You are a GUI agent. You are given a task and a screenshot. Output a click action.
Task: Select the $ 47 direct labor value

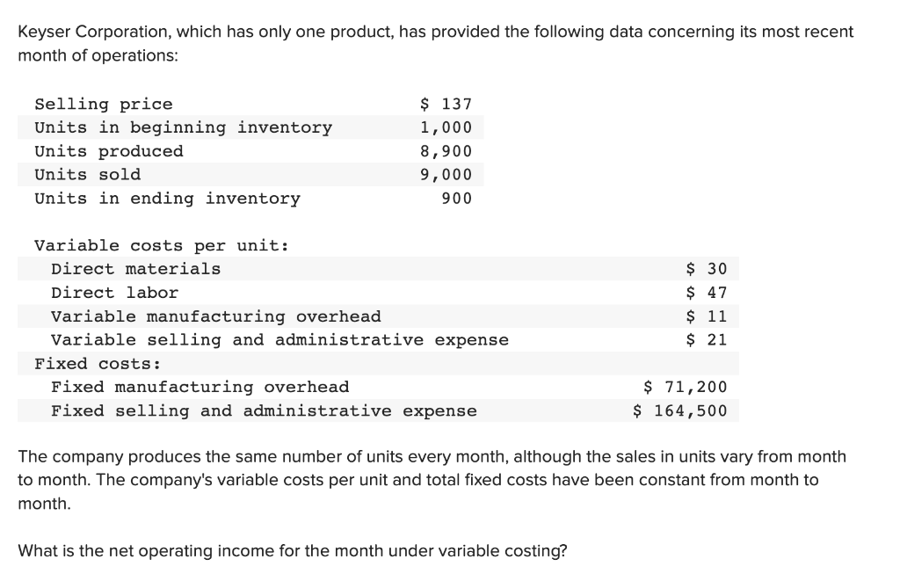click(707, 293)
